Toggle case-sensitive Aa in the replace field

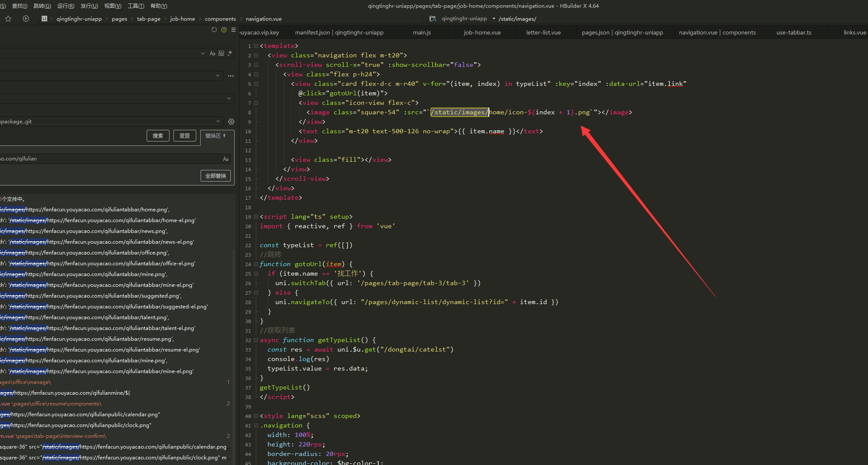coord(226,159)
